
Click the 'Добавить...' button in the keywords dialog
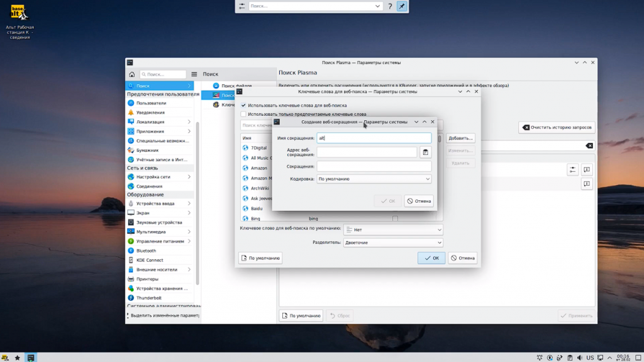tap(460, 139)
